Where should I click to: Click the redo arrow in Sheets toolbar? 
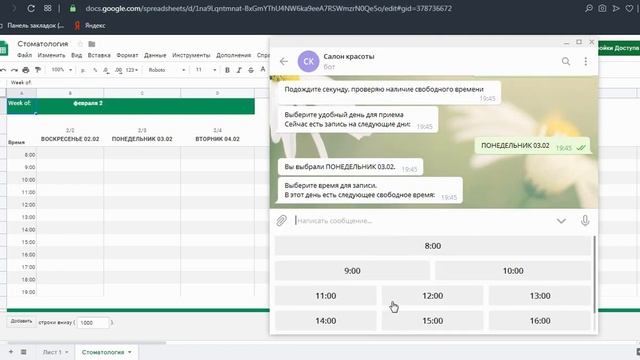14,70
